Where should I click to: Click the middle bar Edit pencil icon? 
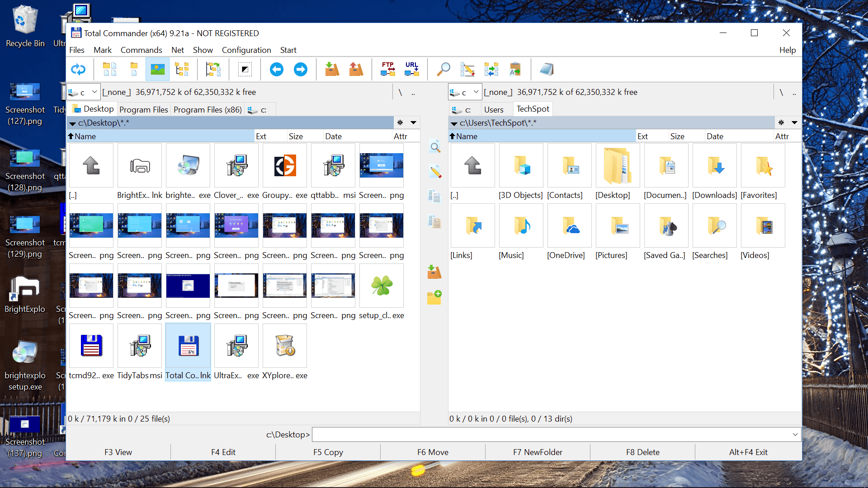(x=435, y=172)
